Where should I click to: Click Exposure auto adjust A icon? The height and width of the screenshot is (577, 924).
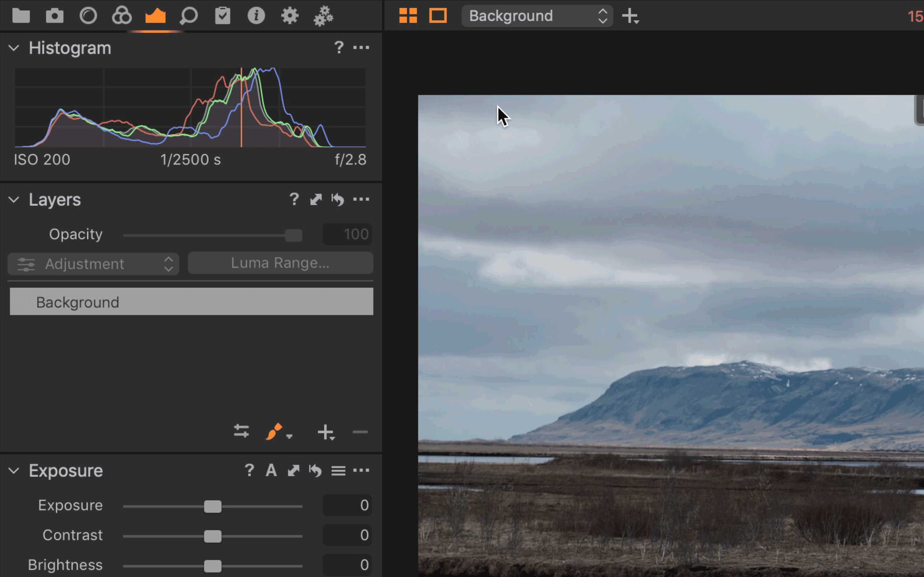pyautogui.click(x=271, y=471)
